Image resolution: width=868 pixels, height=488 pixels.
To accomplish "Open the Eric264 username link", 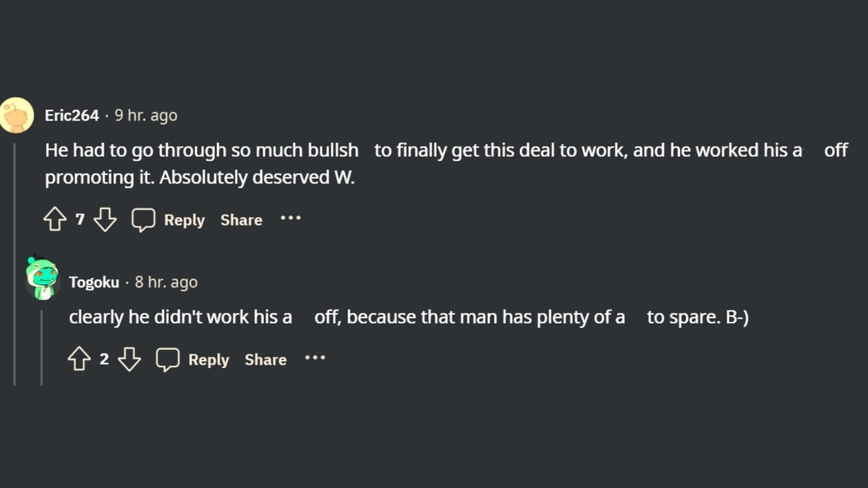I will [x=72, y=116].
